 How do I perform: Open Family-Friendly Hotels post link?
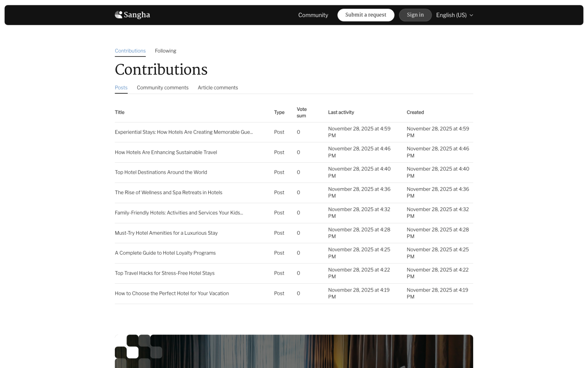178,213
